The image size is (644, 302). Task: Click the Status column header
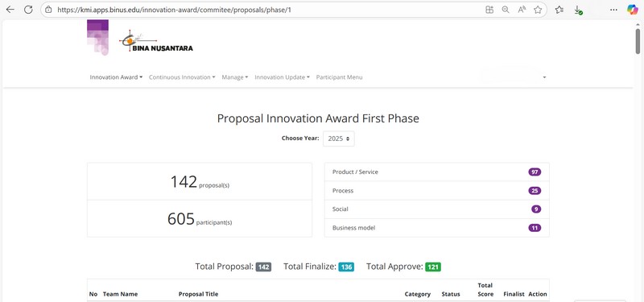451,294
